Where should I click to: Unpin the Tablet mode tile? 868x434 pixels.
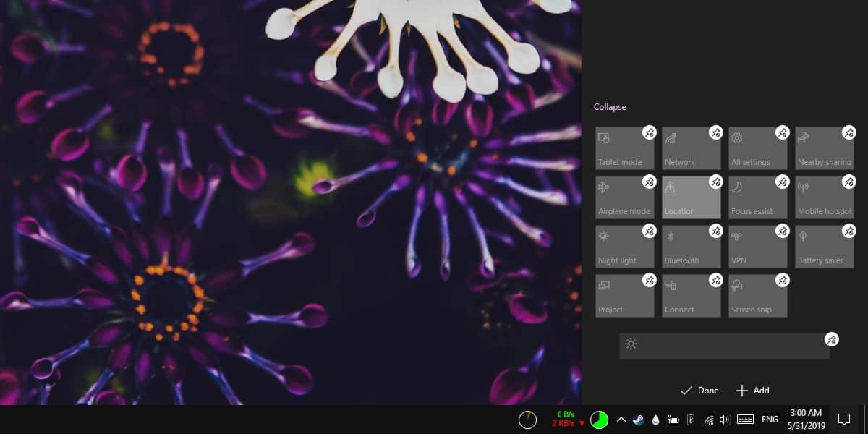(649, 132)
